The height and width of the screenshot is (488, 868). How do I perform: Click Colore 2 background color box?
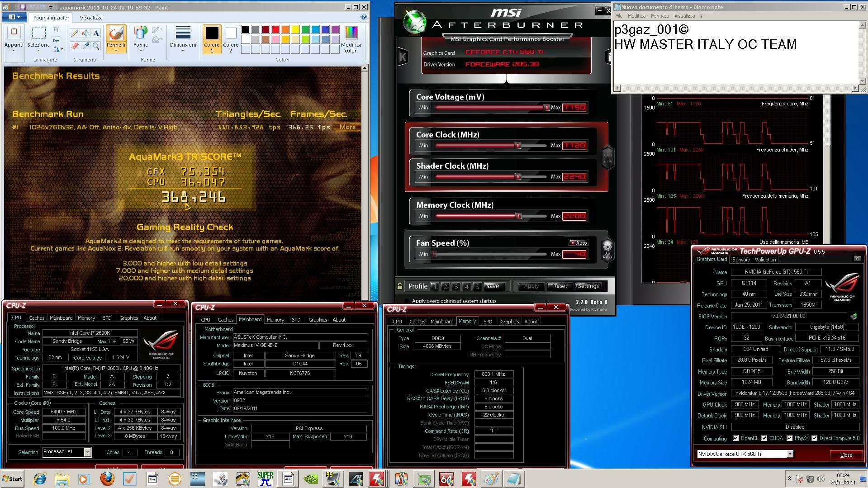pos(231,39)
